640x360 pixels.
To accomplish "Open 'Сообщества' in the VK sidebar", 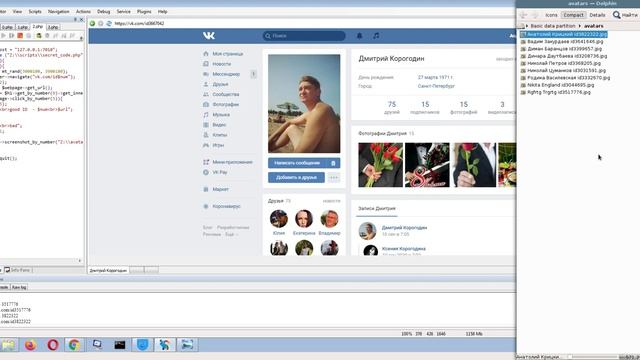I will [x=221, y=94].
